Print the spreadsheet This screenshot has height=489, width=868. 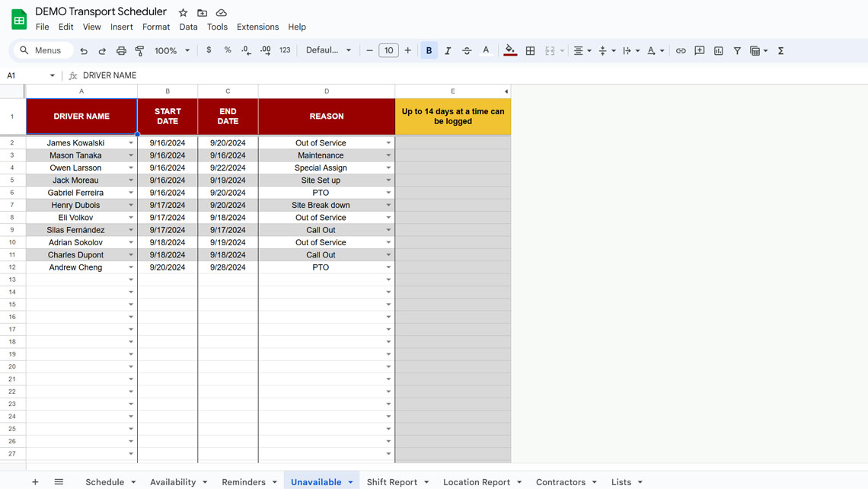121,51
